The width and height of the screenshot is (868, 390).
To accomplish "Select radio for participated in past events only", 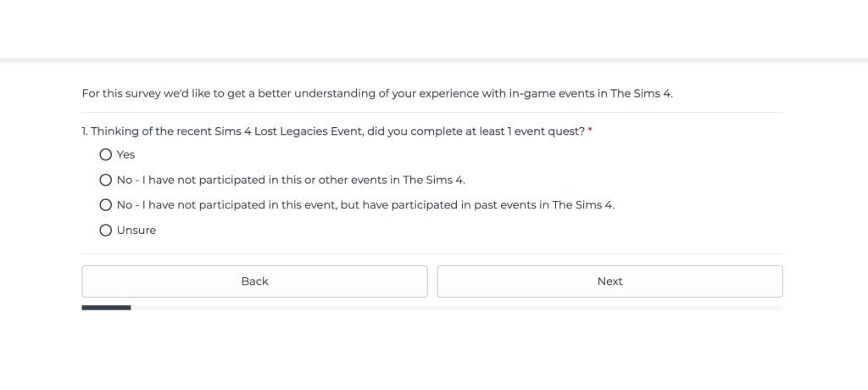I will pyautogui.click(x=106, y=205).
